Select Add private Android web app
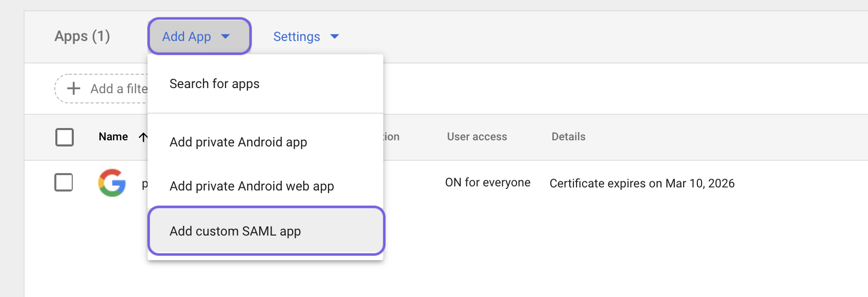Image resolution: width=868 pixels, height=297 pixels. coord(252,186)
